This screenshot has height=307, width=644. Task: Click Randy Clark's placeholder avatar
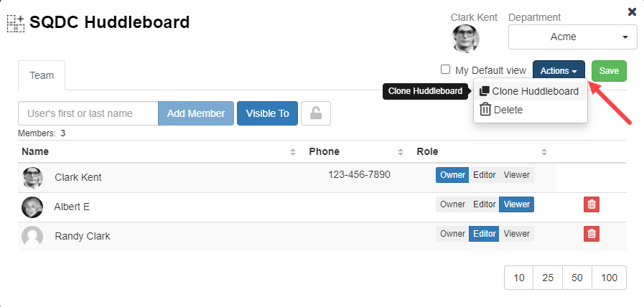[32, 237]
